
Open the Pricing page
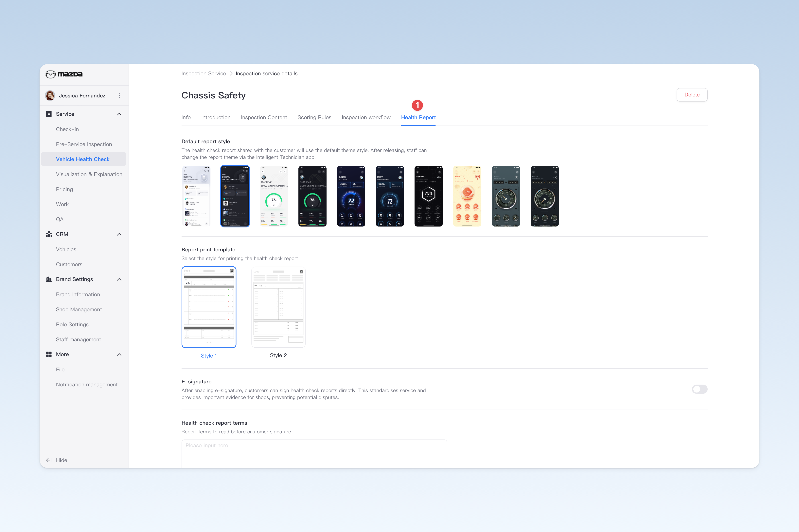pyautogui.click(x=64, y=189)
